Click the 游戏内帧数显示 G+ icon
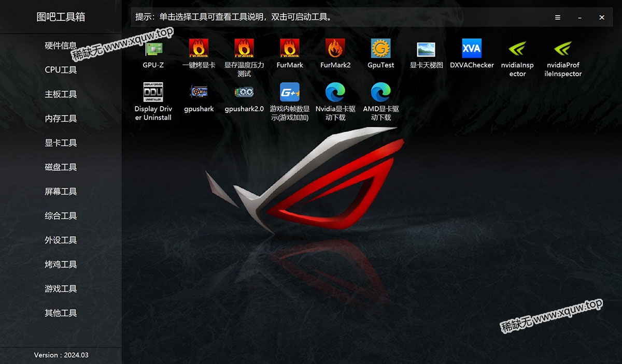Screen dimensions: 622x364 290,92
